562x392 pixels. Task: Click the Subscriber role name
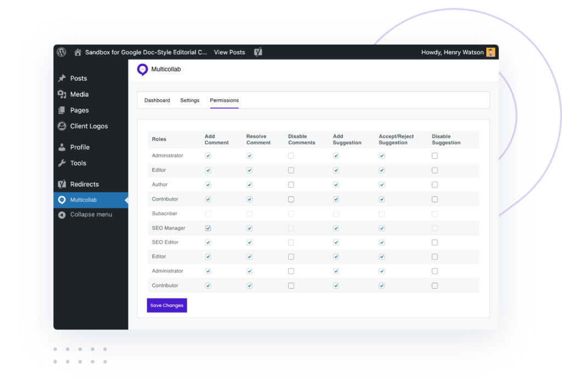[x=164, y=214]
